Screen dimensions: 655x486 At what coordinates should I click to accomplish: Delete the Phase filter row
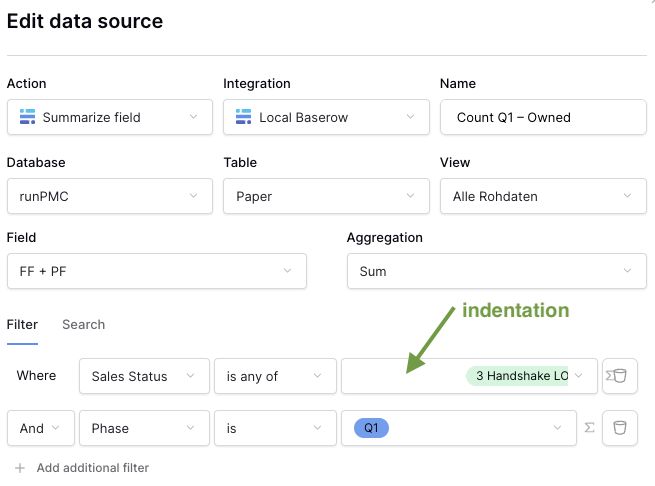[620, 428]
